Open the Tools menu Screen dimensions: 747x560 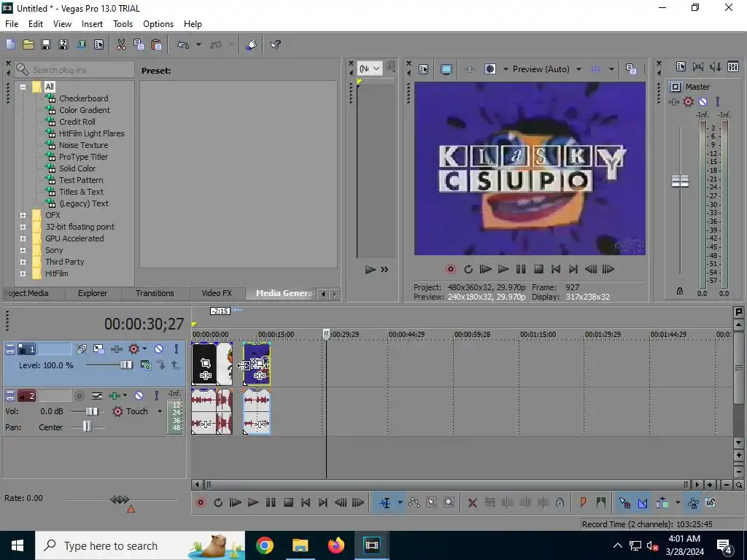(123, 24)
